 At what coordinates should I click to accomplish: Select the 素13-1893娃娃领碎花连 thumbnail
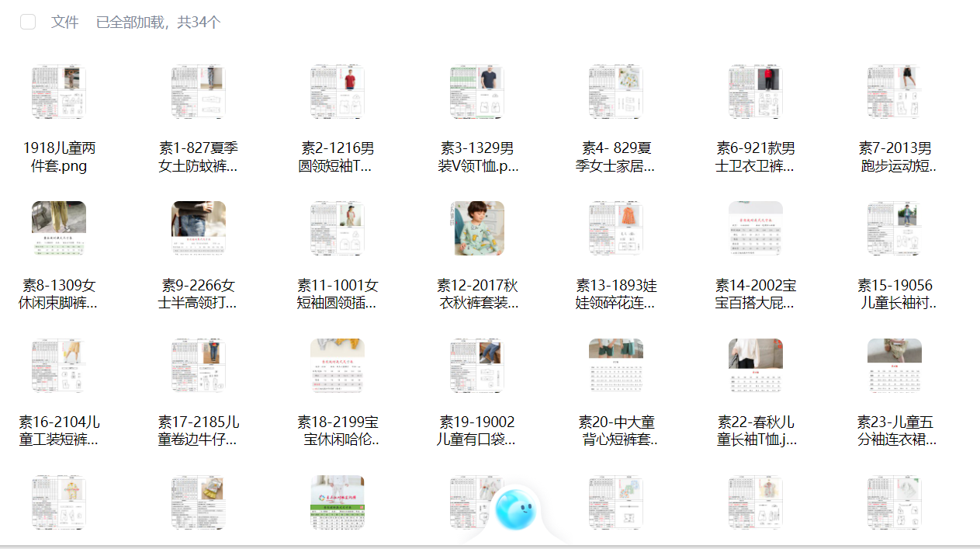[616, 228]
